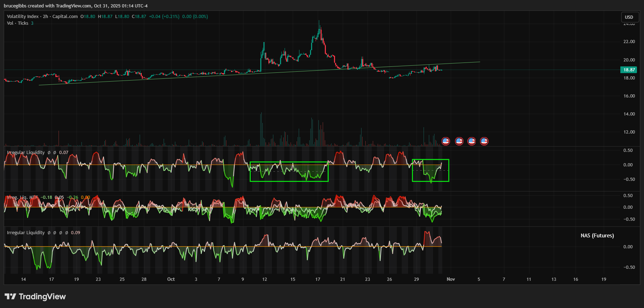The height and width of the screenshot is (308, 644).
Task: Click the third US flag economic event icon
Action: [472, 141]
